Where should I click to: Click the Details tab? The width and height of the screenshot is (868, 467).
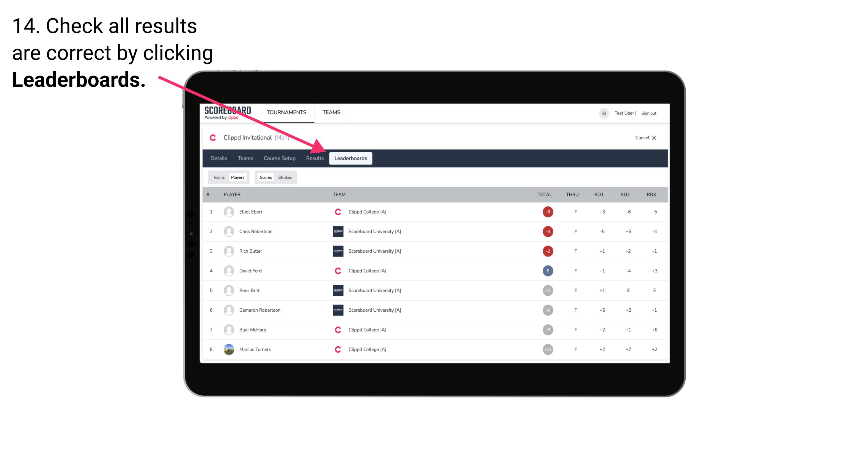tap(218, 158)
